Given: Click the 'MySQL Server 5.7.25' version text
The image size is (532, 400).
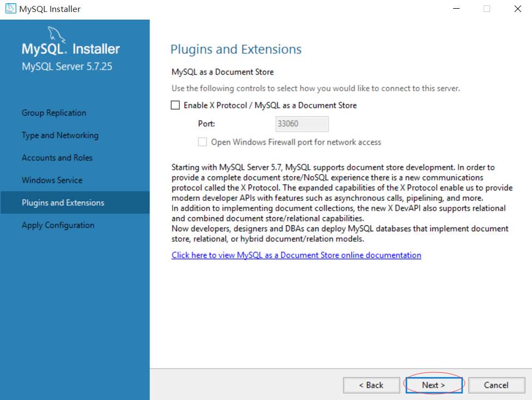Looking at the screenshot, I should pyautogui.click(x=67, y=66).
